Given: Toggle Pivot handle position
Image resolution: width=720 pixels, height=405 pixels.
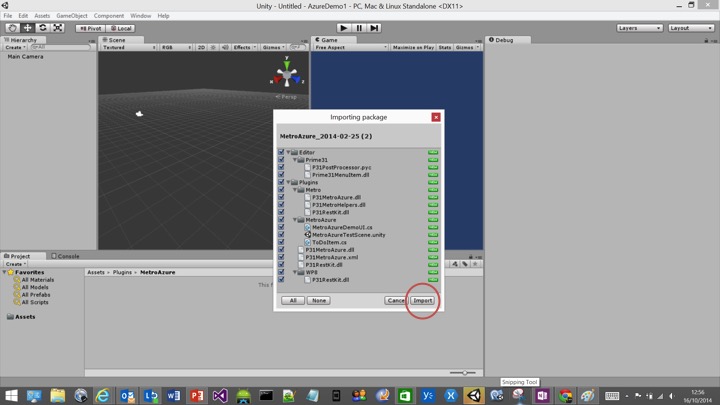Looking at the screenshot, I should pos(90,28).
